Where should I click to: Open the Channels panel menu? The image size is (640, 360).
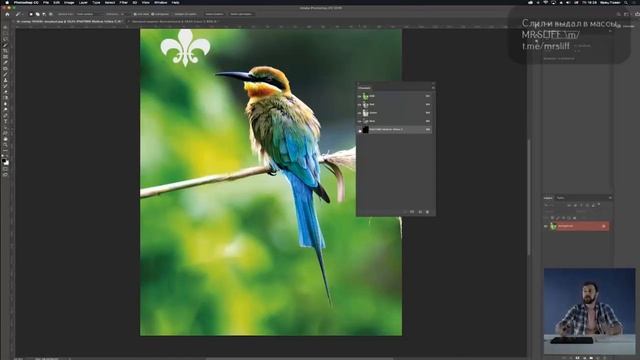(x=433, y=88)
